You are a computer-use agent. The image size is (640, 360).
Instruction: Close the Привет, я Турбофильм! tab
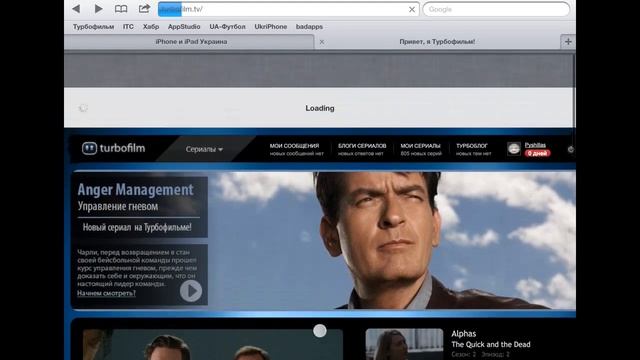(x=322, y=42)
